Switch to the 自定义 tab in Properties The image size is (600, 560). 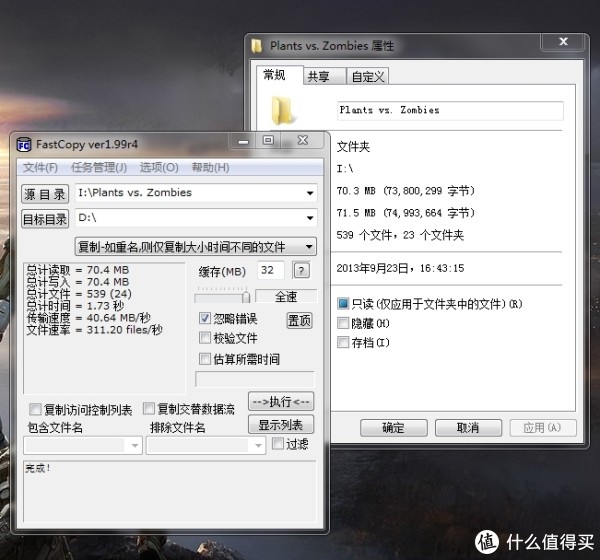368,76
